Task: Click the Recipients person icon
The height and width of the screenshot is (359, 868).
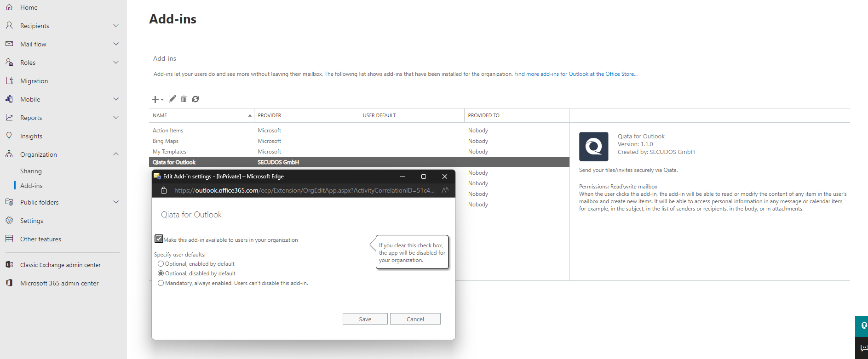Action: (x=9, y=26)
